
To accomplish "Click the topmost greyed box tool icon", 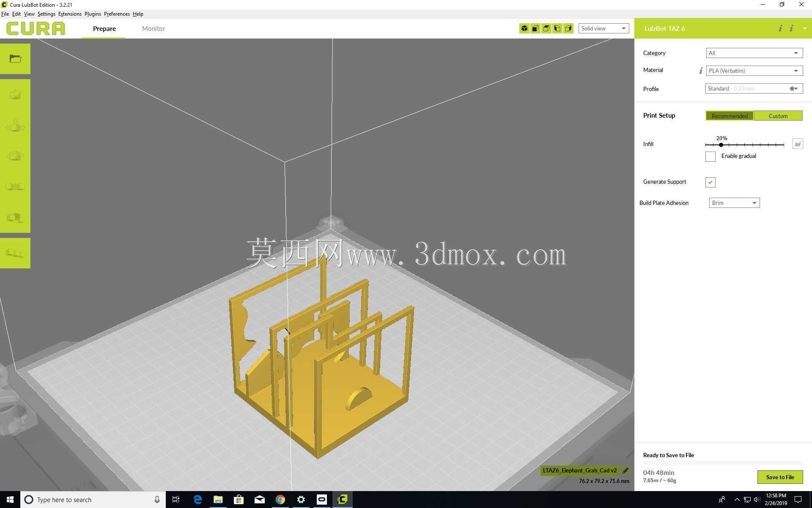I will coord(15,94).
